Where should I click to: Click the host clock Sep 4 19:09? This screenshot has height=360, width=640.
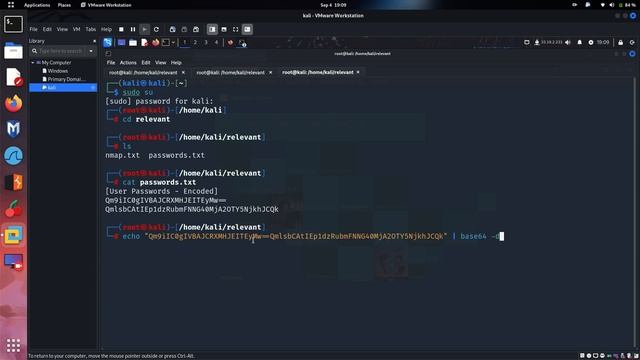click(x=333, y=5)
